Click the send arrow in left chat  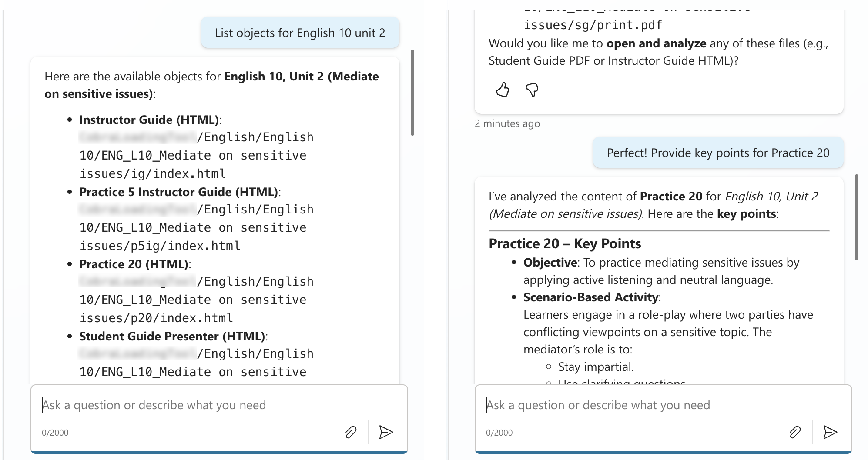[x=386, y=432]
